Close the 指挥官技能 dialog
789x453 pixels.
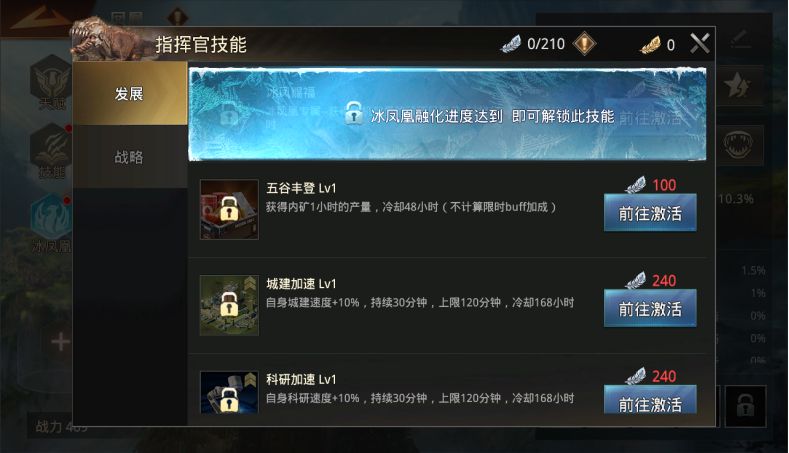click(699, 44)
